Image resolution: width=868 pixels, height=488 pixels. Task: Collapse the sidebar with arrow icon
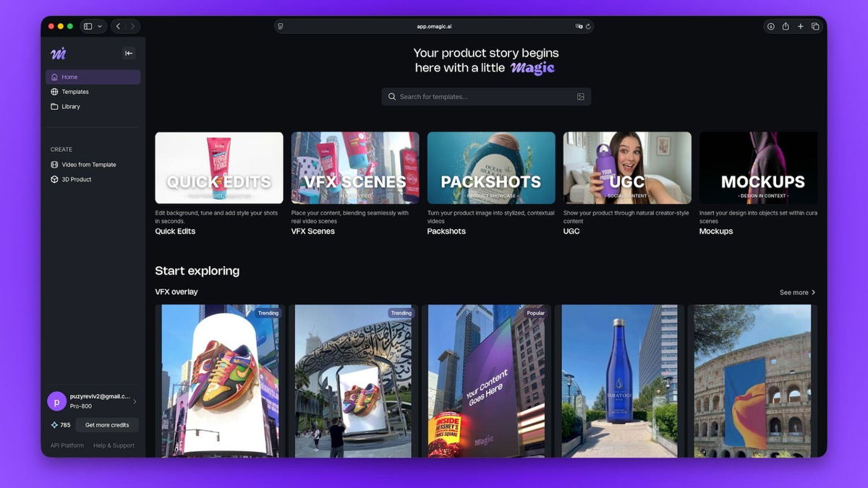(129, 53)
